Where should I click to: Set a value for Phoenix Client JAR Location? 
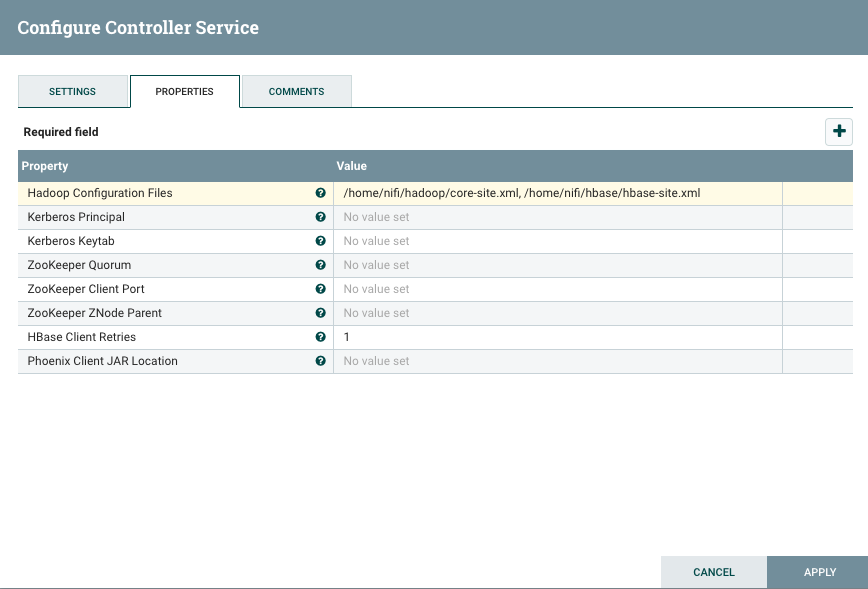click(x=557, y=361)
